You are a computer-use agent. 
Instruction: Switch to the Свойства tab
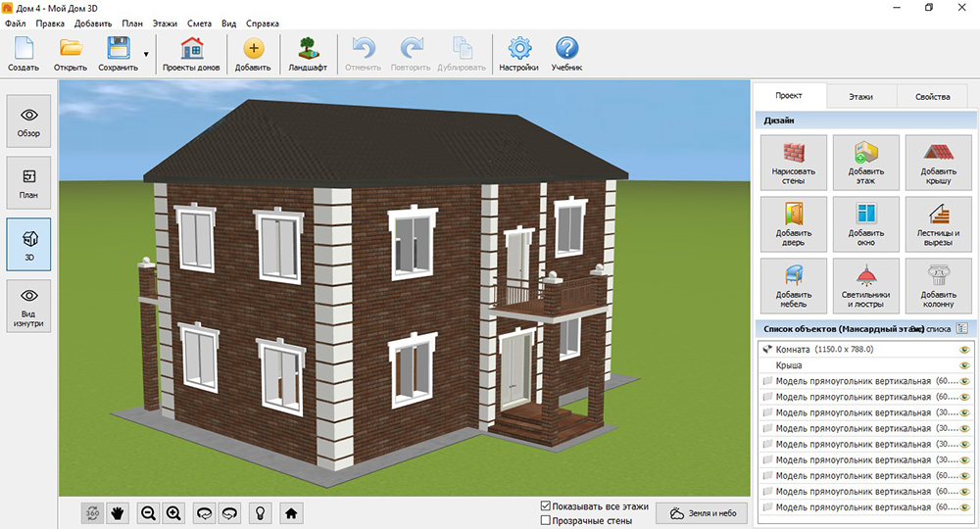(933, 97)
